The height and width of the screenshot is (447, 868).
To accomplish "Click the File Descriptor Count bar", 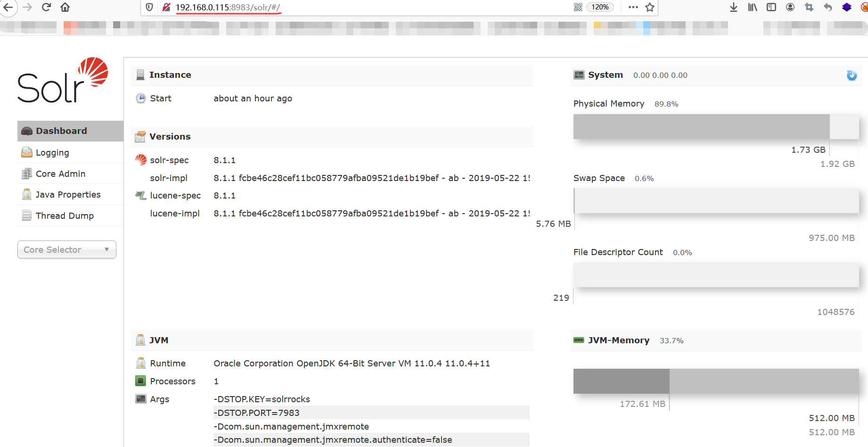I will coord(716,275).
